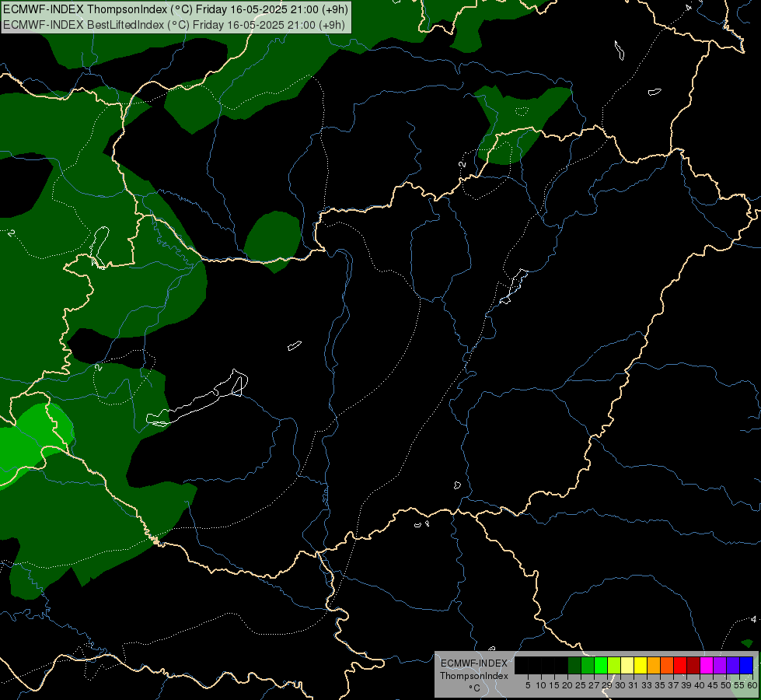Select the dark green legend swatch
This screenshot has height=700, width=761.
(574, 665)
